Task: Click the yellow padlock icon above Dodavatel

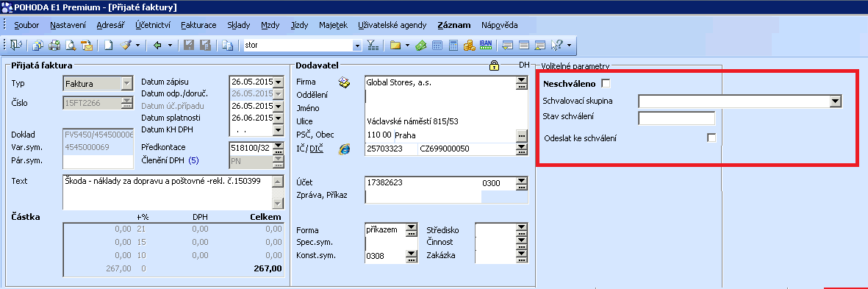Action: tap(495, 65)
